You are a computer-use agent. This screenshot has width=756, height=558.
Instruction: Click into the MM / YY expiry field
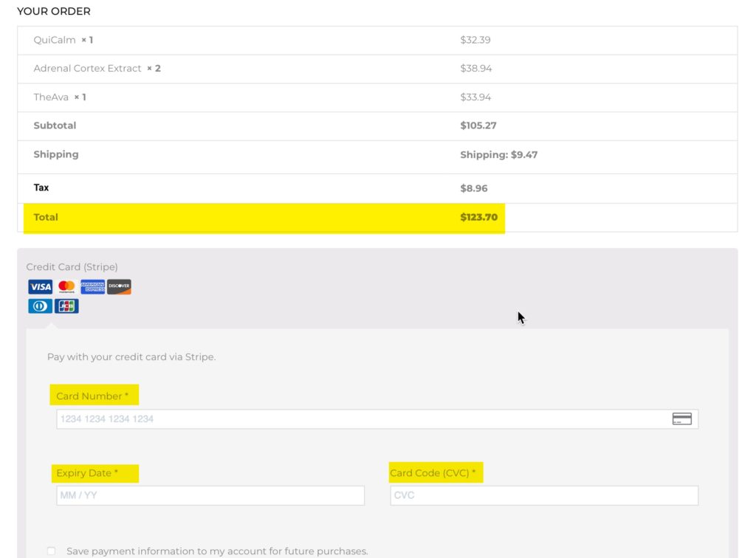coord(210,495)
